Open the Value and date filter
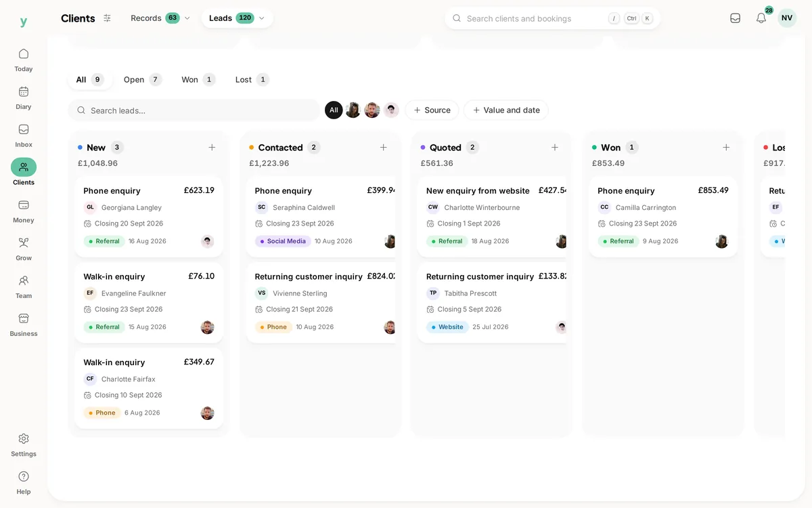The width and height of the screenshot is (812, 508). point(506,110)
